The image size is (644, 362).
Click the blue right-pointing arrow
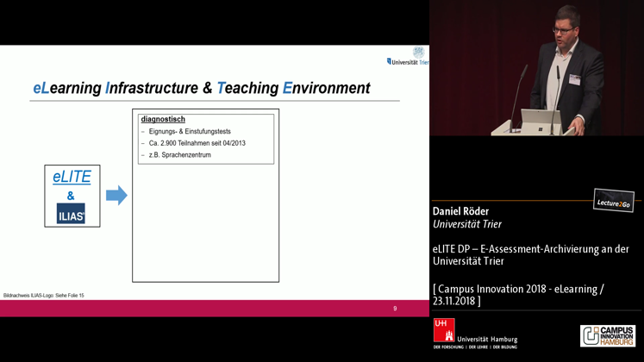[116, 195]
